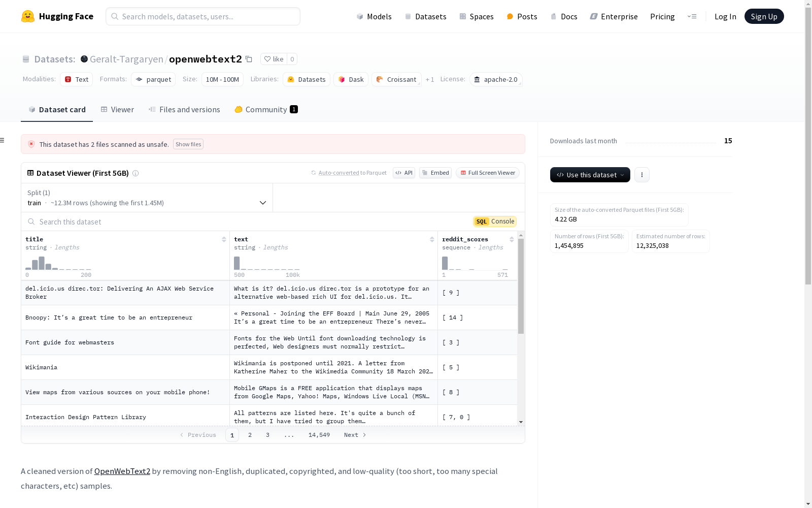Image resolution: width=812 pixels, height=508 pixels.
Task: Click the Auto-converted link
Action: click(x=339, y=173)
